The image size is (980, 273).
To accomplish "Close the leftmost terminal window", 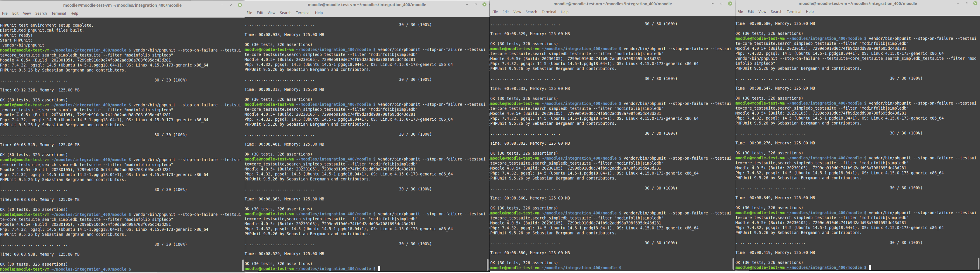I will point(240,5).
